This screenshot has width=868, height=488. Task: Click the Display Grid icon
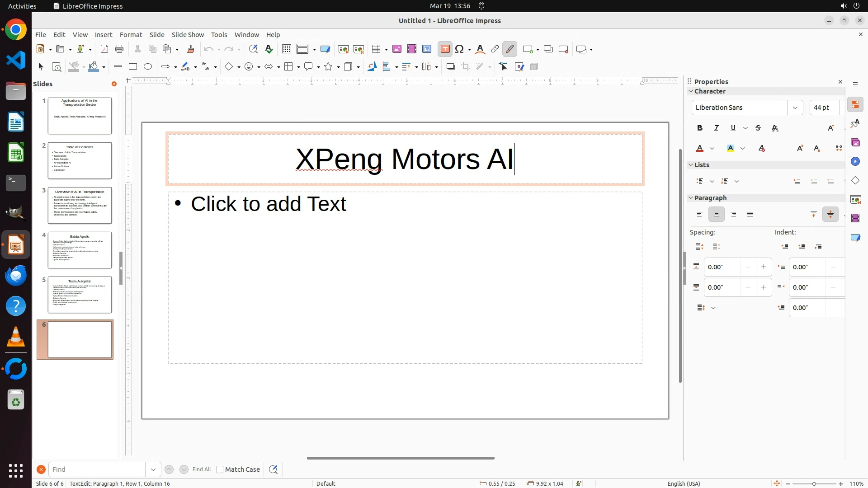[286, 49]
